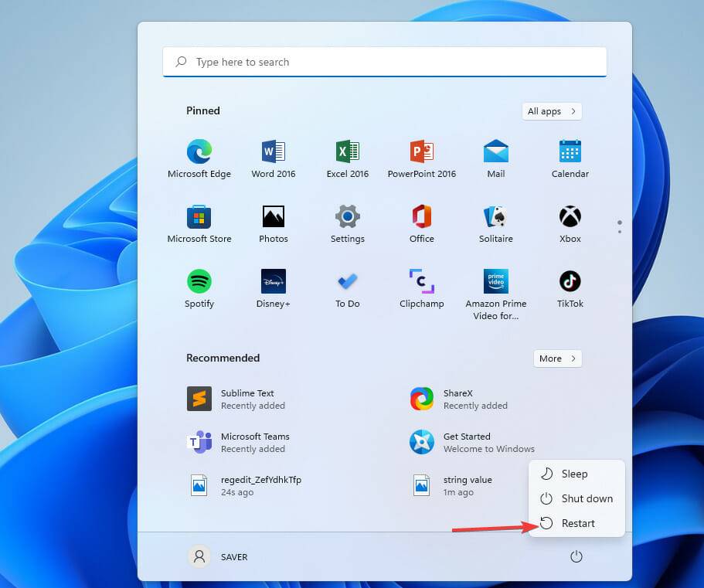
Task: Click the SAVER user account
Action: (x=219, y=556)
